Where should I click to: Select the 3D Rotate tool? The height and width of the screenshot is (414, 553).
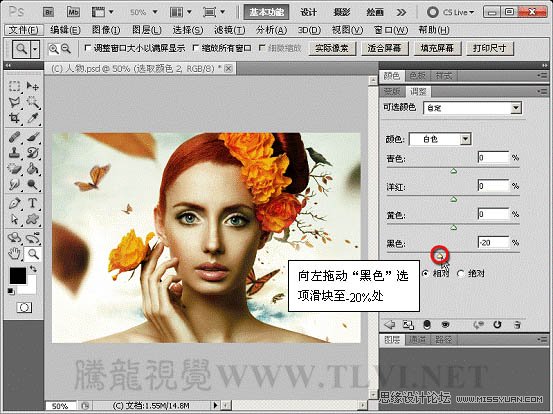[x=14, y=238]
